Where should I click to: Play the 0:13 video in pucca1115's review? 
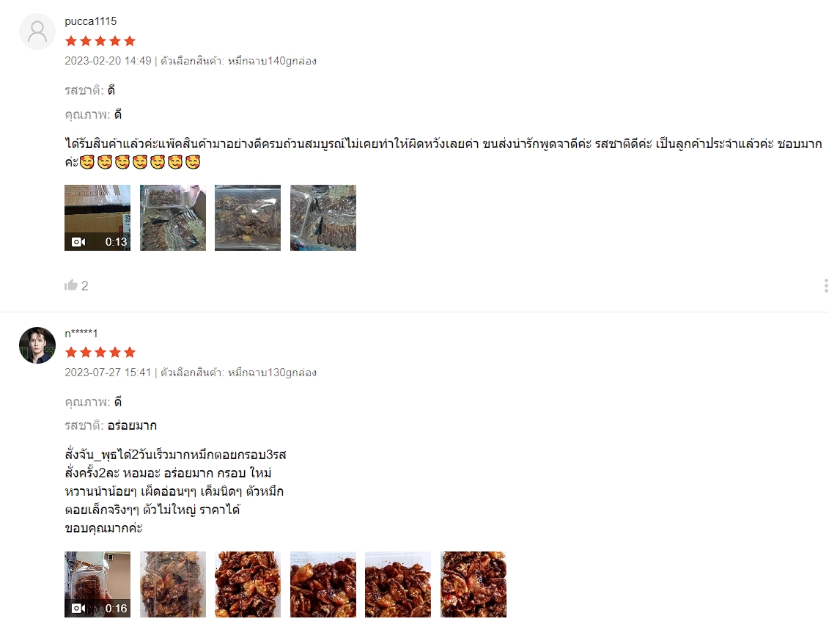click(x=97, y=218)
